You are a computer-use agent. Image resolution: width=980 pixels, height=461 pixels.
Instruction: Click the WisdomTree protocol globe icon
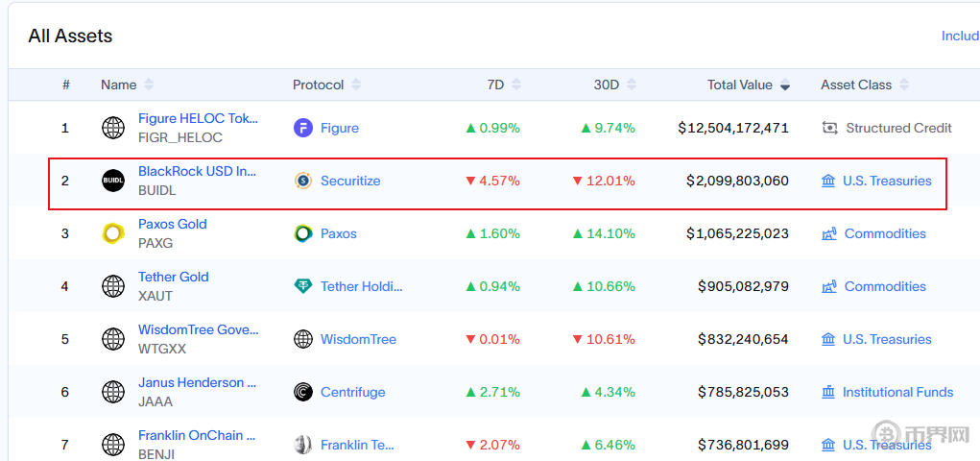303,339
